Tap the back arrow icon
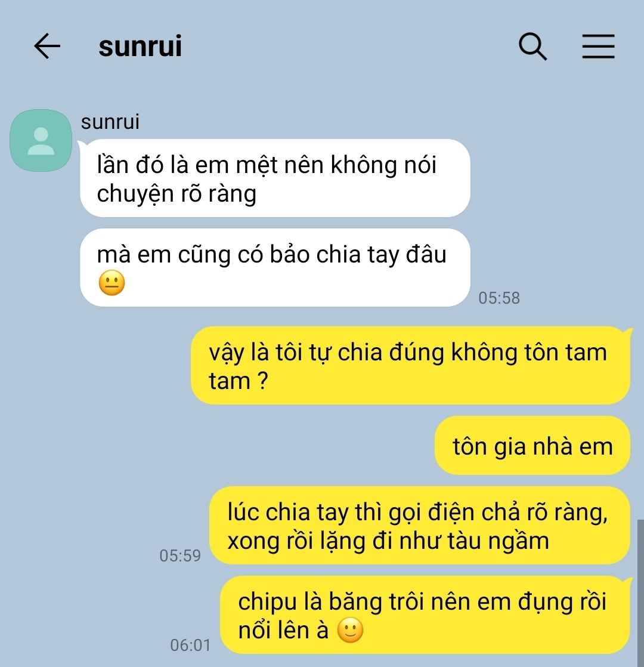This screenshot has height=667, width=644. (x=47, y=46)
